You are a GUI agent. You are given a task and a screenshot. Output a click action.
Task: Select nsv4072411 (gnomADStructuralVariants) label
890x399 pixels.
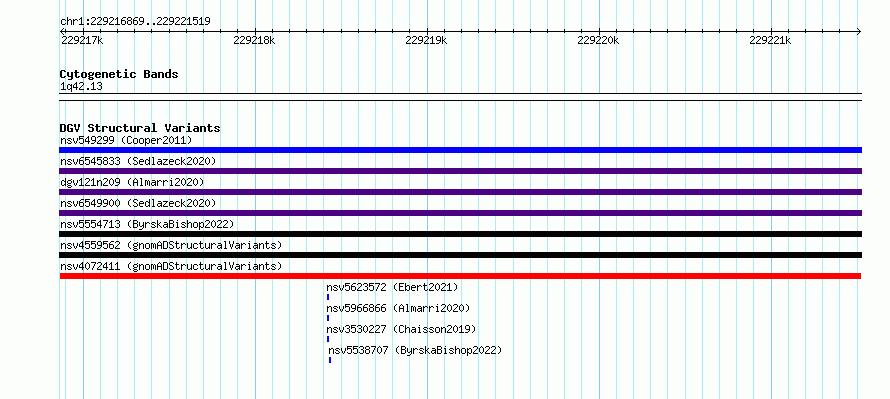(x=171, y=266)
